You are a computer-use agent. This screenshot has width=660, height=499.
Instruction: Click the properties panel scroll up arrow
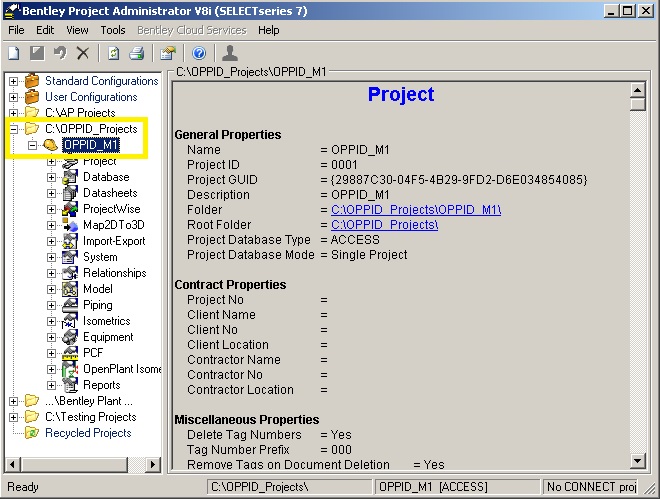[x=638, y=90]
